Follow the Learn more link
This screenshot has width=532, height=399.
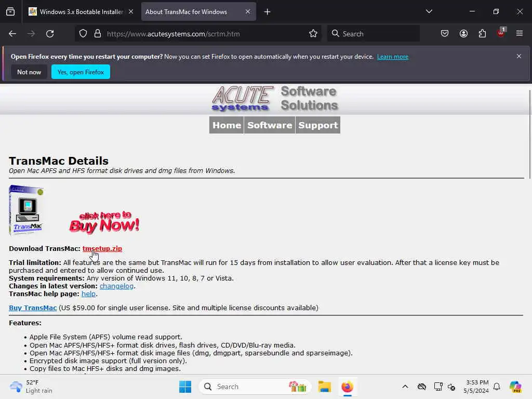393,57
